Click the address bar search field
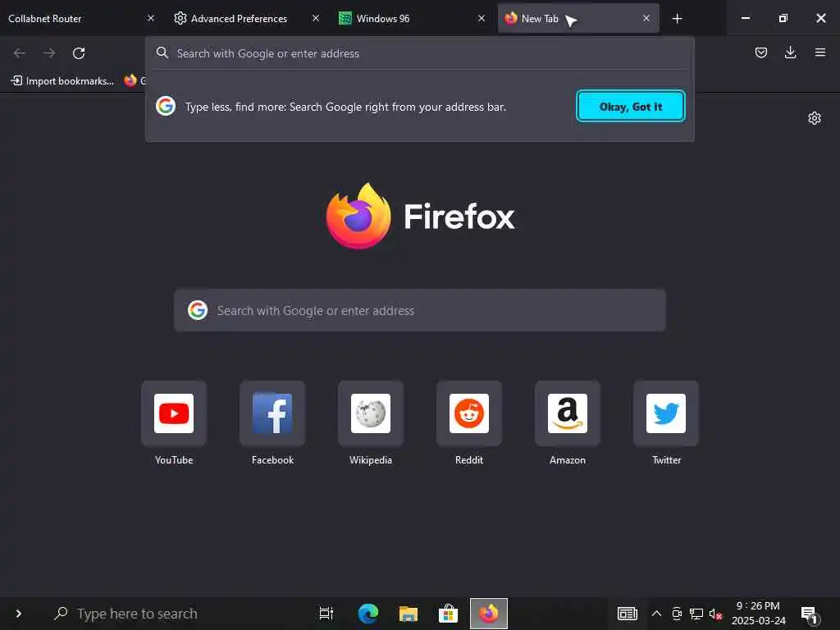The height and width of the screenshot is (630, 840). 419,53
